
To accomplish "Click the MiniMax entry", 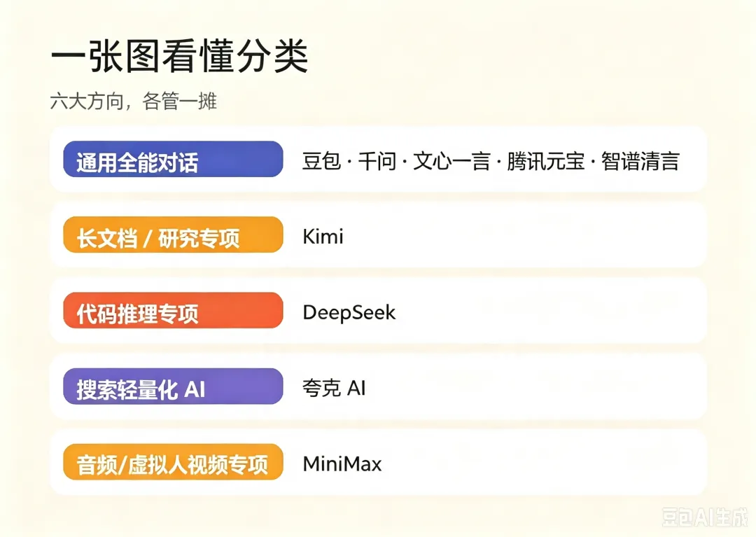I will (x=342, y=464).
